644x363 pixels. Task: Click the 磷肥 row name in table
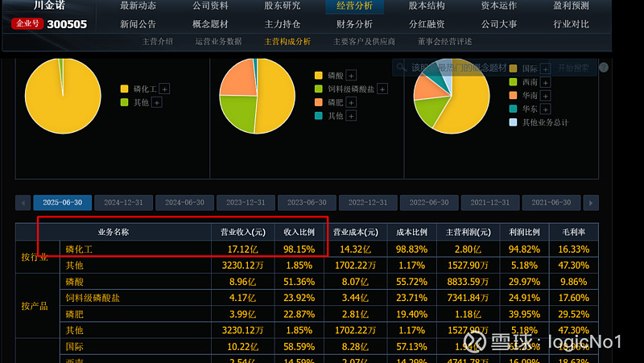click(74, 315)
